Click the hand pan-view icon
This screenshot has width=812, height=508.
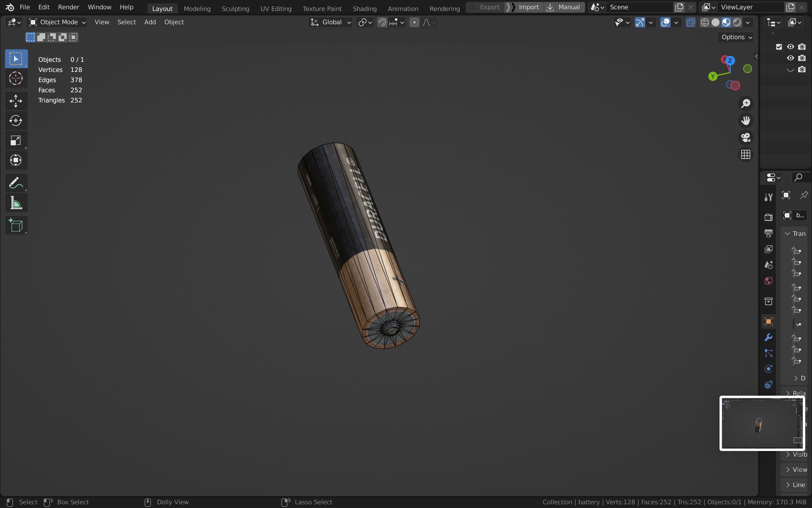745,121
